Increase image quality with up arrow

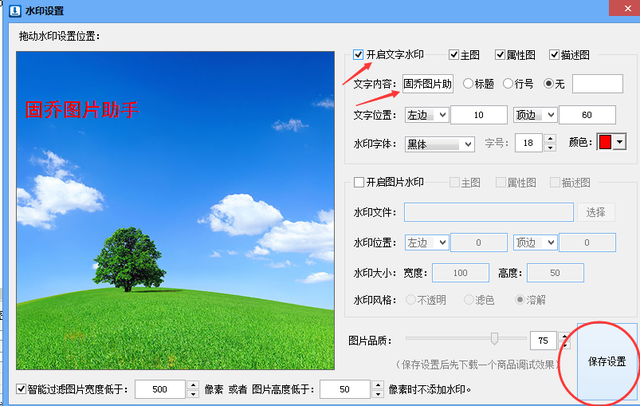point(565,336)
